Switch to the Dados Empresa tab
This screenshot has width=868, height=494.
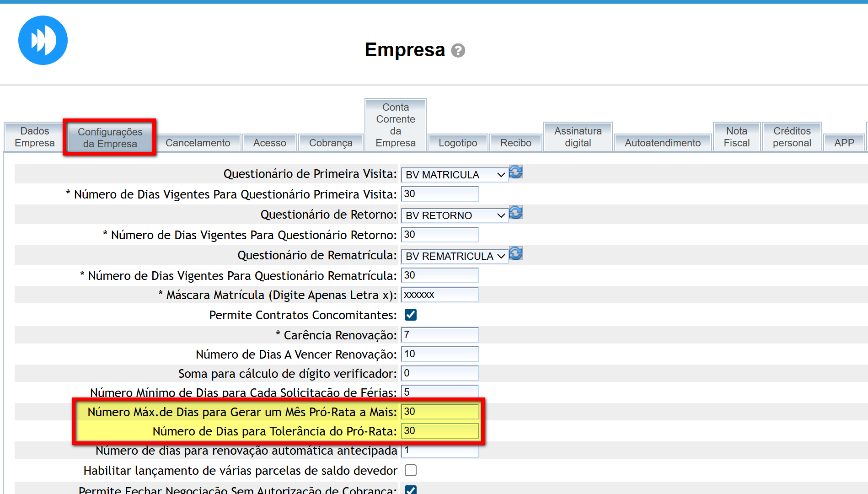[x=34, y=137]
